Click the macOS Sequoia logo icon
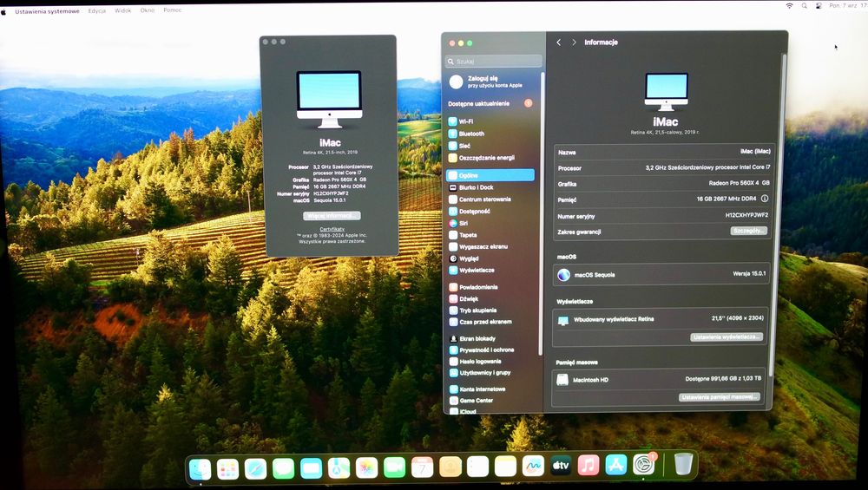This screenshot has height=490, width=868. [563, 274]
